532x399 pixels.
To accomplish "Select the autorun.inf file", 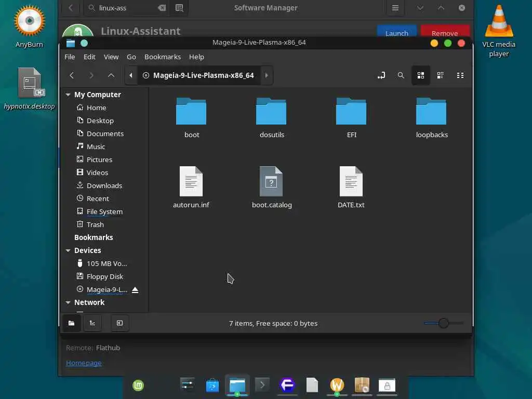I will point(191,187).
